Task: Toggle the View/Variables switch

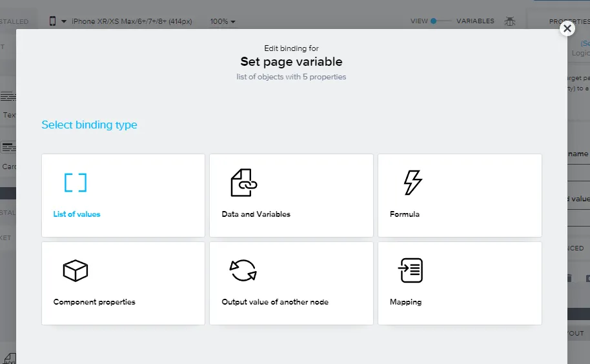Action: [x=442, y=21]
